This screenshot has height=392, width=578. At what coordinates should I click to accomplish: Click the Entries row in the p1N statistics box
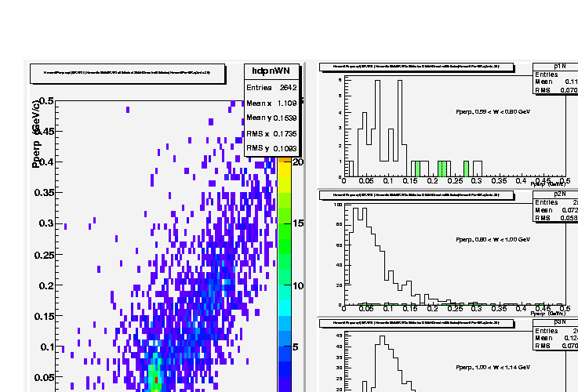[x=556, y=74]
